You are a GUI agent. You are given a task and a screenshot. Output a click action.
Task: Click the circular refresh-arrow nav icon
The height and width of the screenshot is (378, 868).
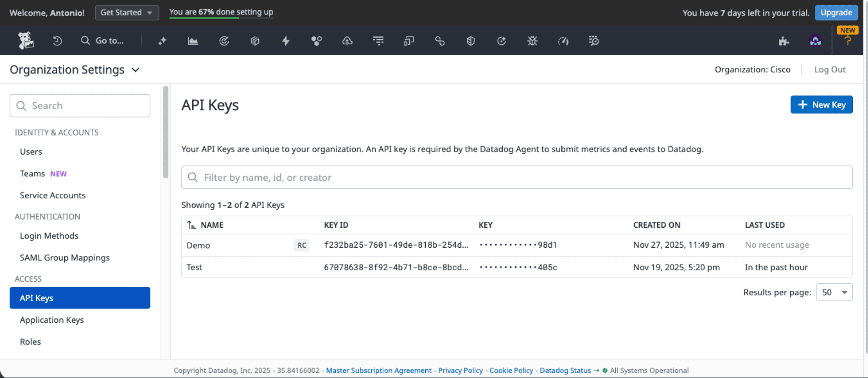coord(501,41)
